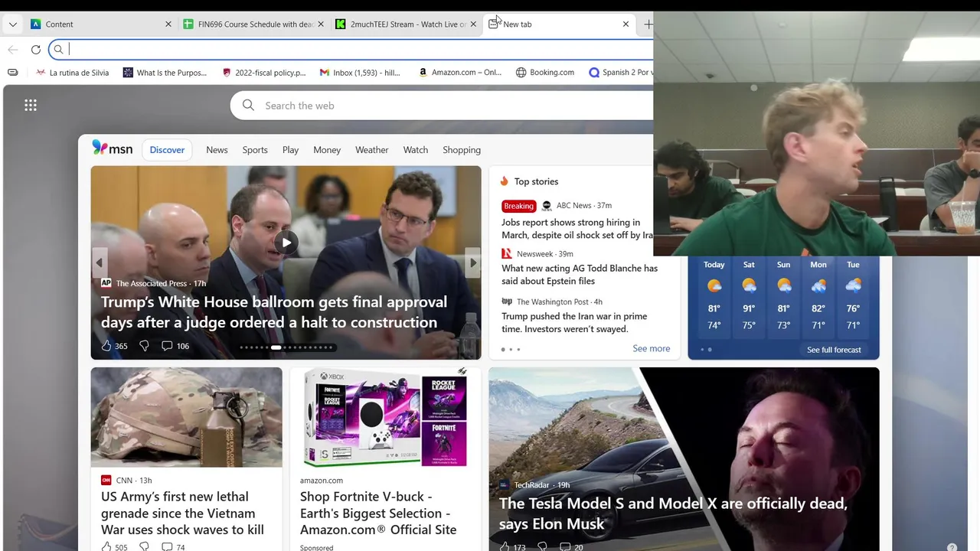980x551 pixels.
Task: Open Todd Blanche Epstein files story
Action: coord(580,275)
